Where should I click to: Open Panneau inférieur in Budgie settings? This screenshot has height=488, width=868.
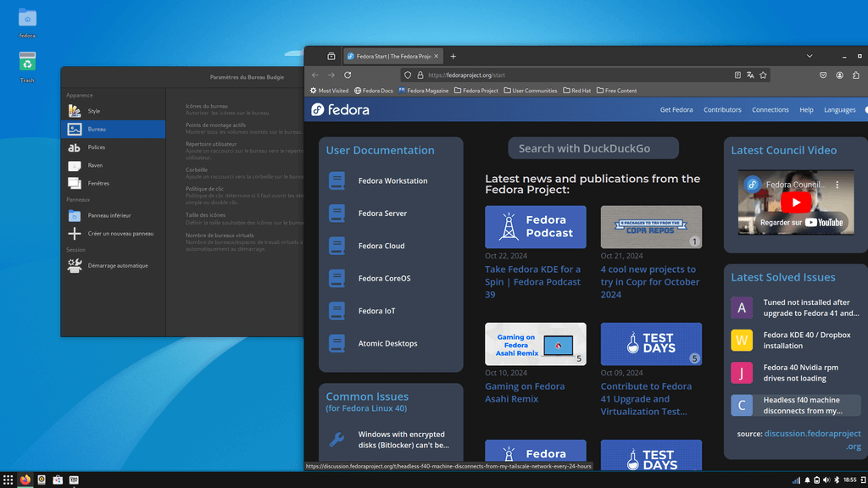pyautogui.click(x=113, y=215)
